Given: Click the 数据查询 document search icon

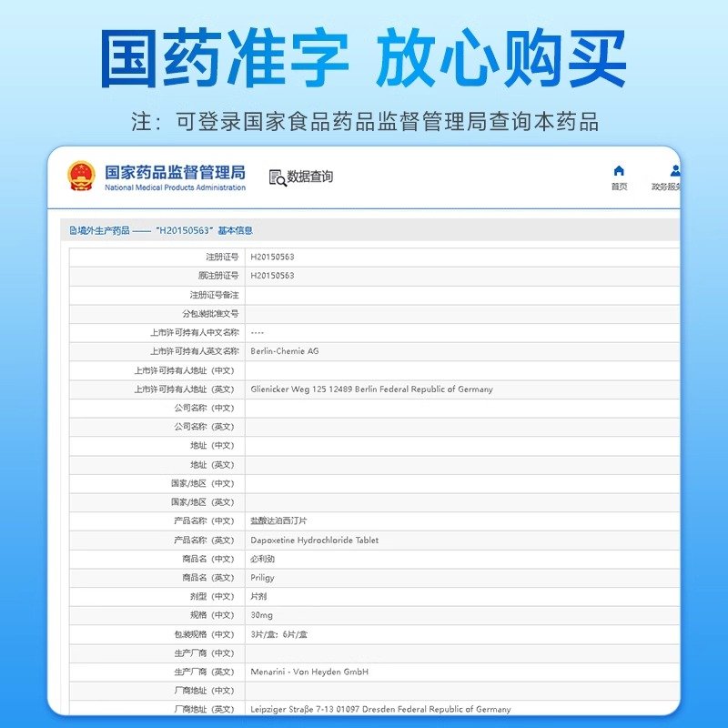Looking at the screenshot, I should tap(278, 177).
